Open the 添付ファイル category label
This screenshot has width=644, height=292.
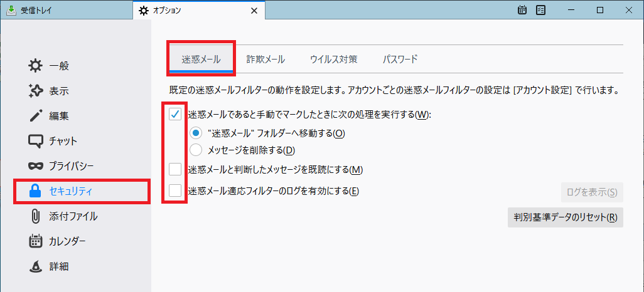coord(73,216)
